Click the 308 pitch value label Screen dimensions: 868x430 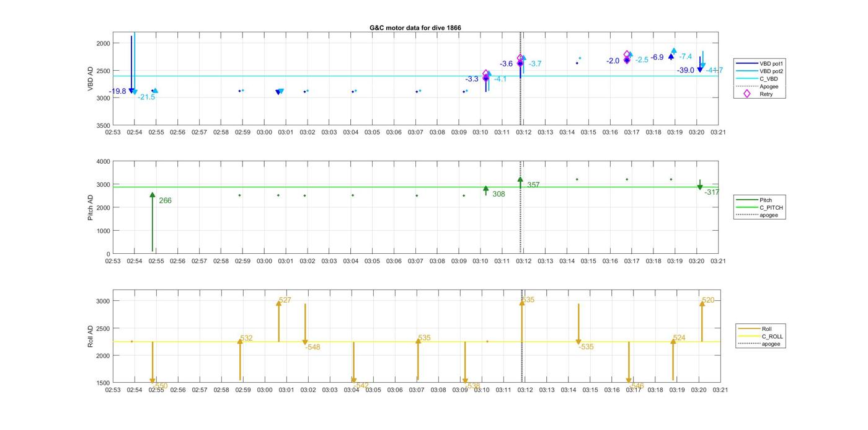[498, 194]
